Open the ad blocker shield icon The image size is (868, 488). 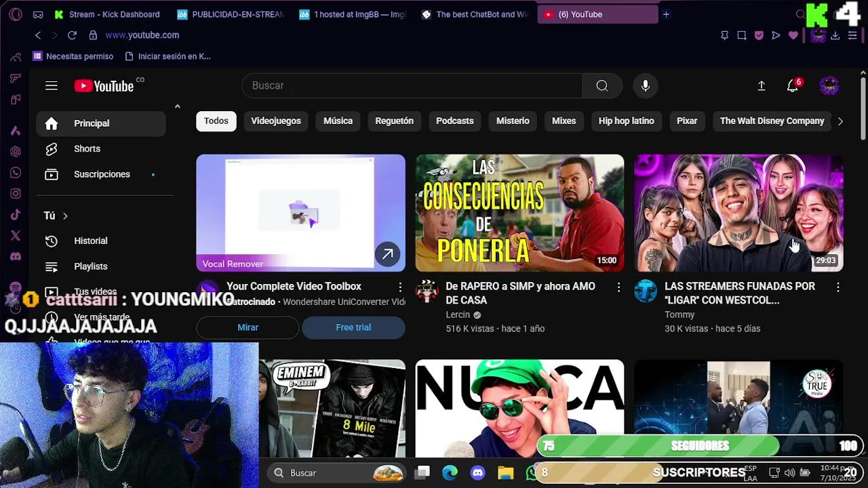click(x=759, y=35)
